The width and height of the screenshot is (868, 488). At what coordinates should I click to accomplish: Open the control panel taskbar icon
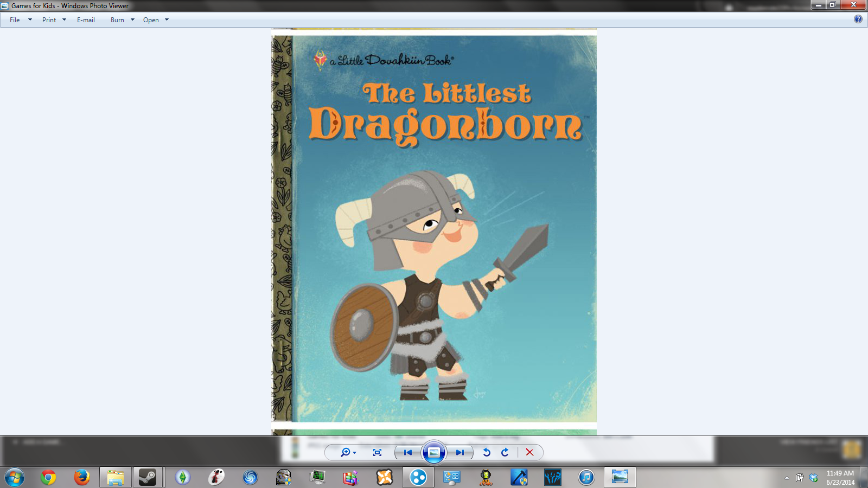[x=452, y=478]
